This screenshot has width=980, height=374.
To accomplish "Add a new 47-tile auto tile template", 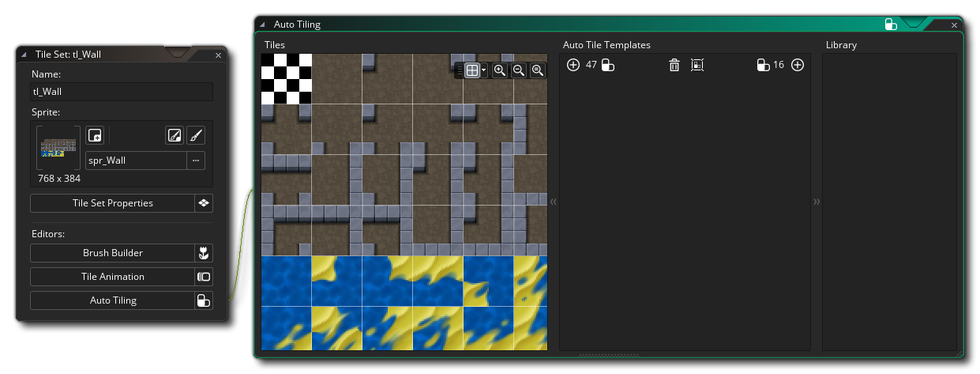I will (573, 66).
